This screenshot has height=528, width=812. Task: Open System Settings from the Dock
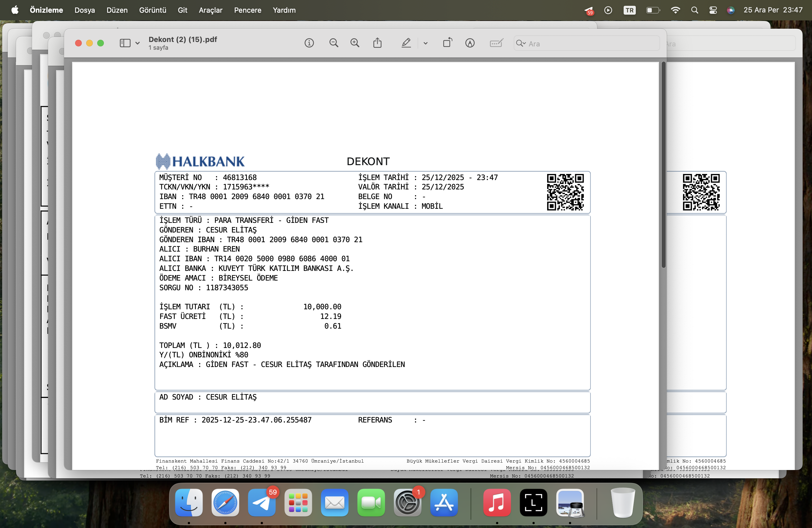coord(407,503)
